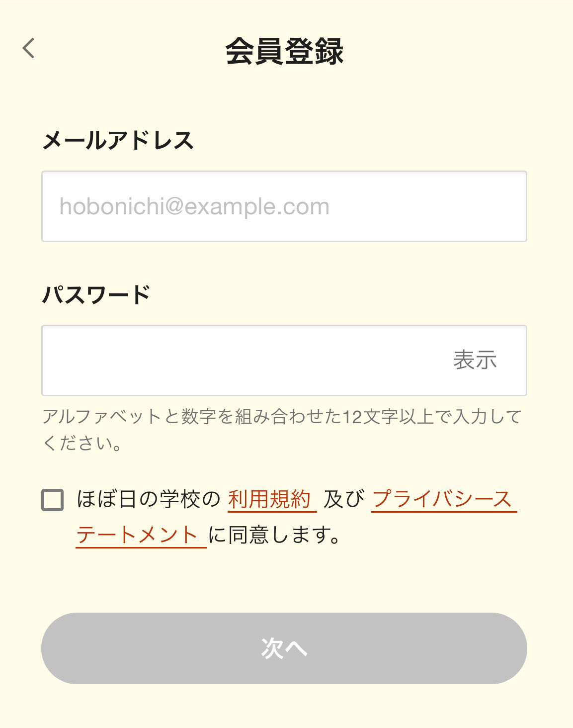This screenshot has height=728, width=573.
Task: Click the ほぼ日の学校の checkbox label text
Action: pyautogui.click(x=148, y=499)
